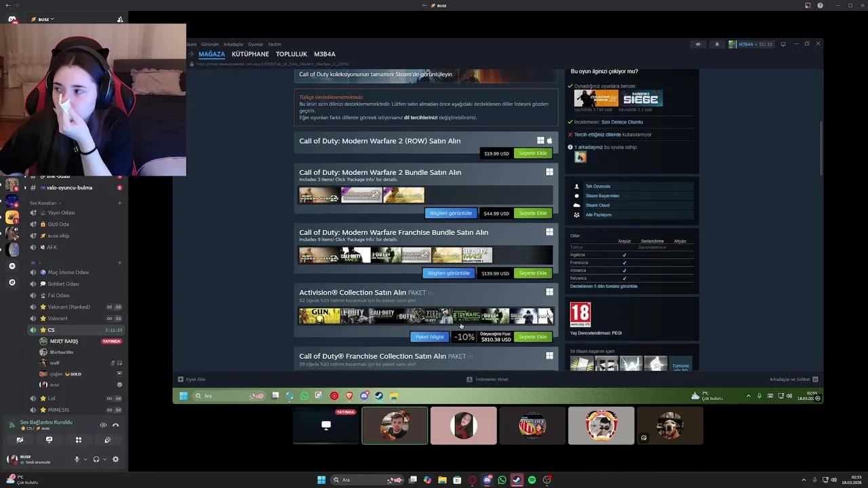This screenshot has height=488, width=868.
Task: Add Activision Collection to cart
Action: (532, 337)
